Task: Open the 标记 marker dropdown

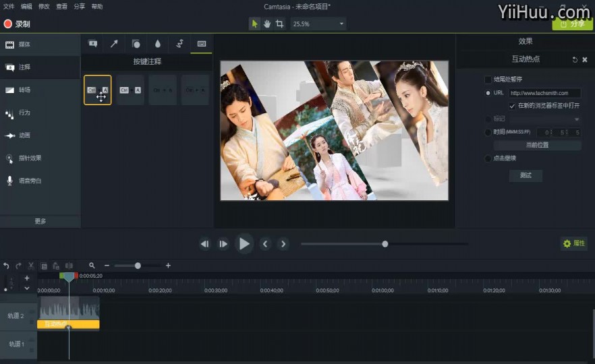Action: 544,119
